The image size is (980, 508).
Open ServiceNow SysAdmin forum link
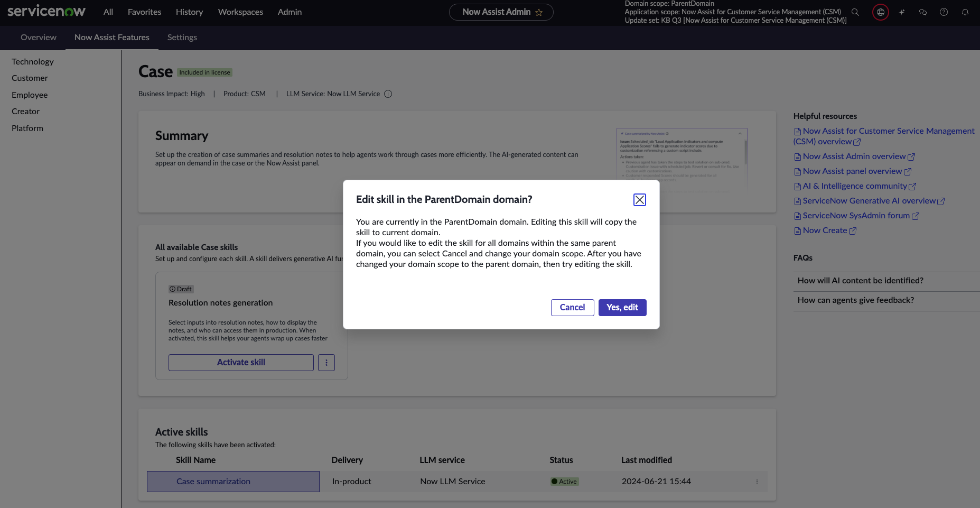[857, 216]
